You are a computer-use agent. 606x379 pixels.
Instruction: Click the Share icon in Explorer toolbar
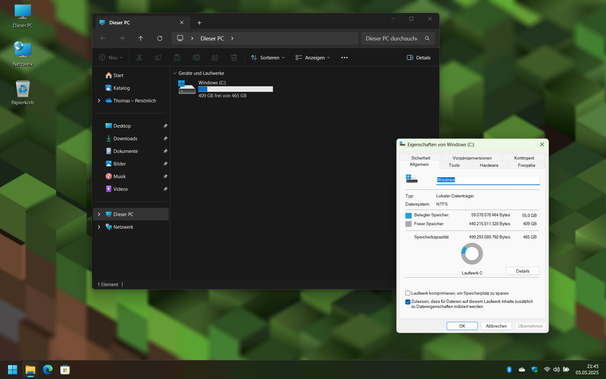[215, 58]
